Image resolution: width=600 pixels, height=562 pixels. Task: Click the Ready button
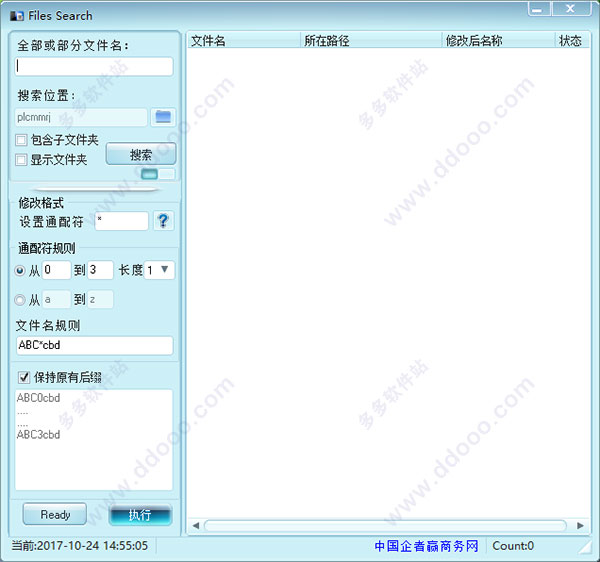pyautogui.click(x=55, y=514)
